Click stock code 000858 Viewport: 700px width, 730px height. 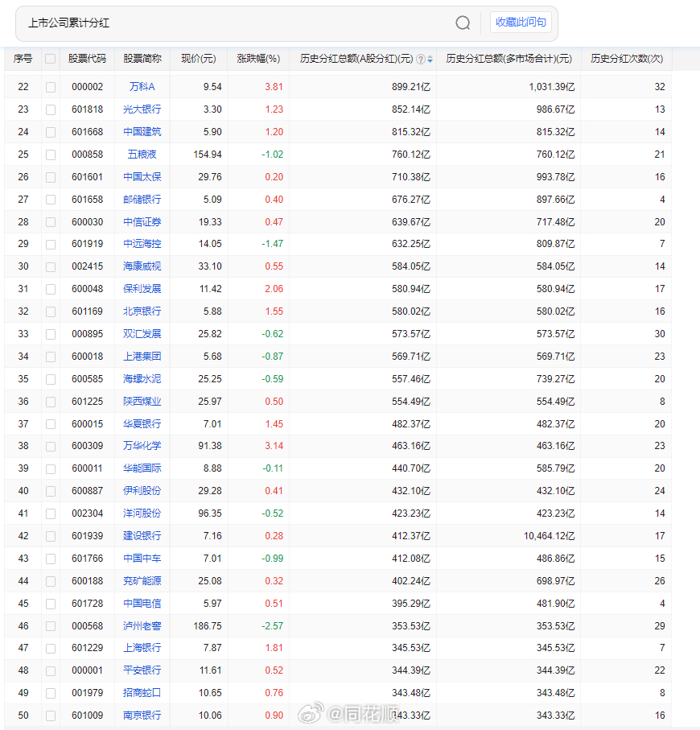click(88, 154)
